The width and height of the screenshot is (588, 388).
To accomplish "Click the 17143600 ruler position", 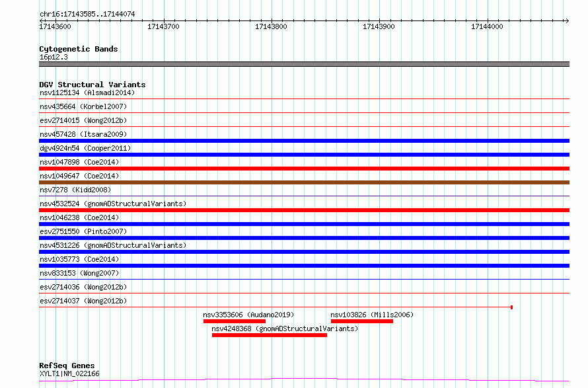I will [55, 26].
